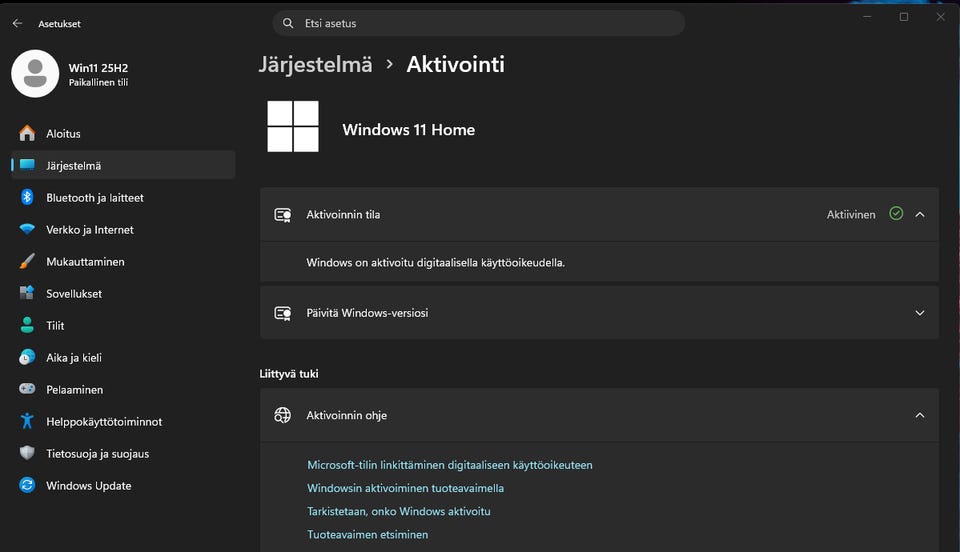Open Windows Update settings
The height and width of the screenshot is (552, 960).
tap(123, 486)
